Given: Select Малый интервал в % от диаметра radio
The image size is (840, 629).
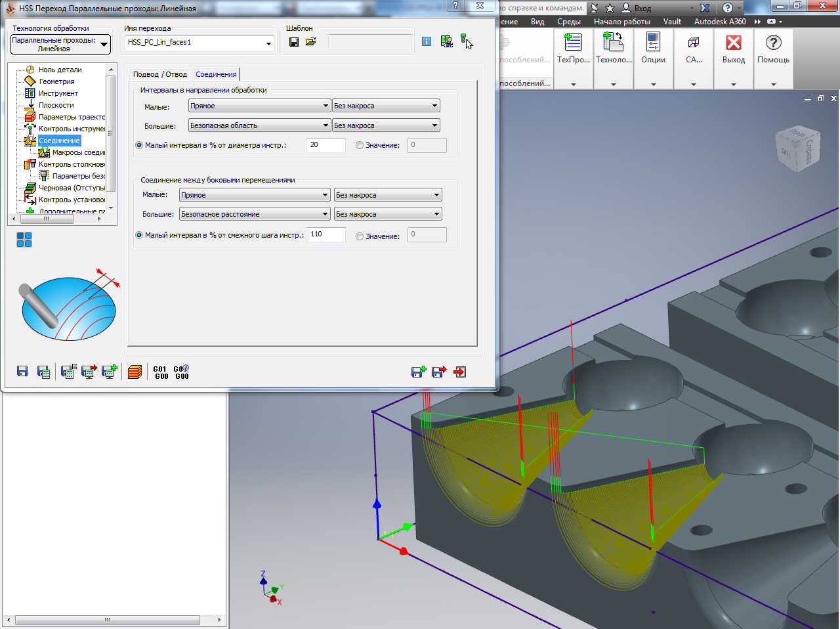Looking at the screenshot, I should click(139, 145).
